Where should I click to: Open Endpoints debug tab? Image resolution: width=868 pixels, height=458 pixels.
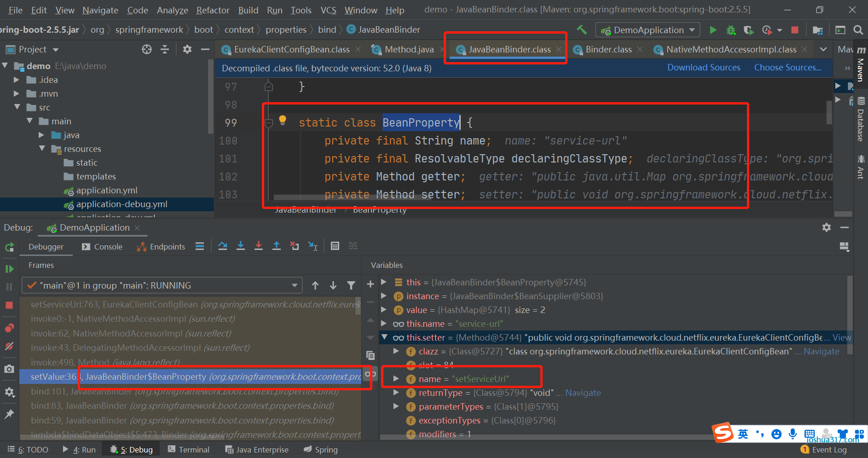click(161, 247)
